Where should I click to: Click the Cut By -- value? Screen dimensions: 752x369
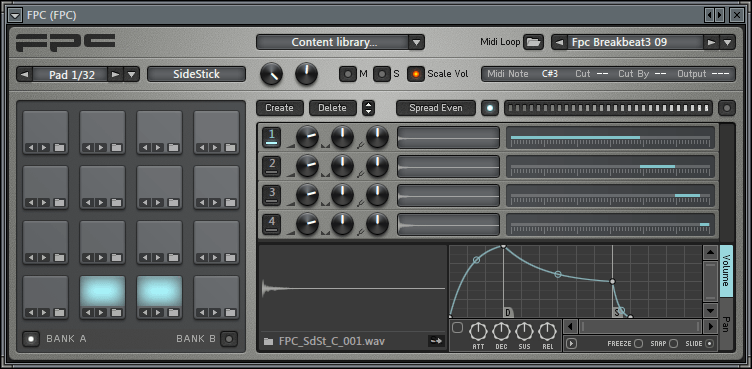click(x=661, y=74)
